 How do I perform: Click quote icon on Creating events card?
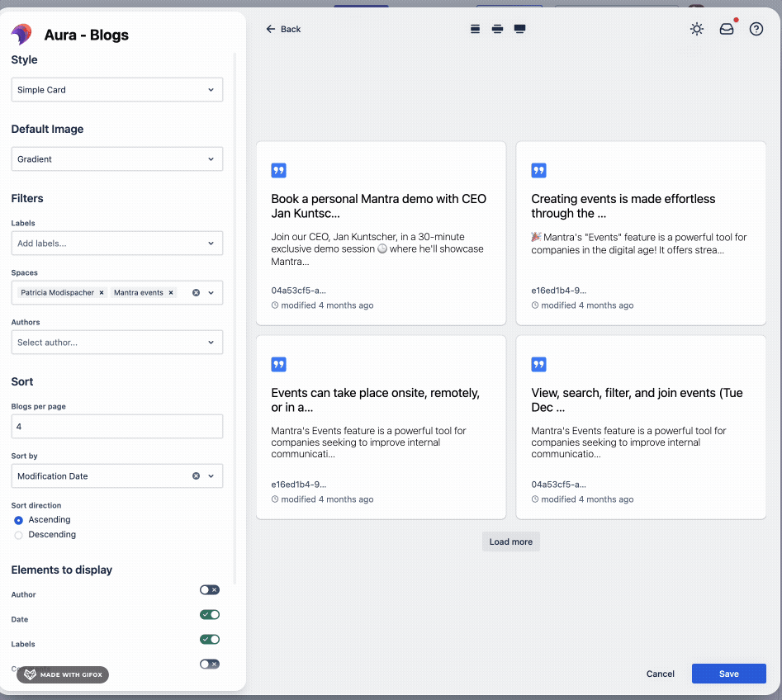[538, 171]
